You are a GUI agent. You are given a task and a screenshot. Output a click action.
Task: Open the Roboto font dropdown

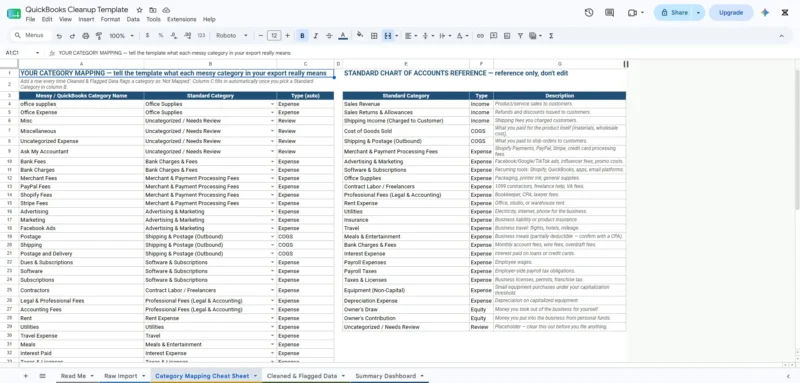coord(231,36)
